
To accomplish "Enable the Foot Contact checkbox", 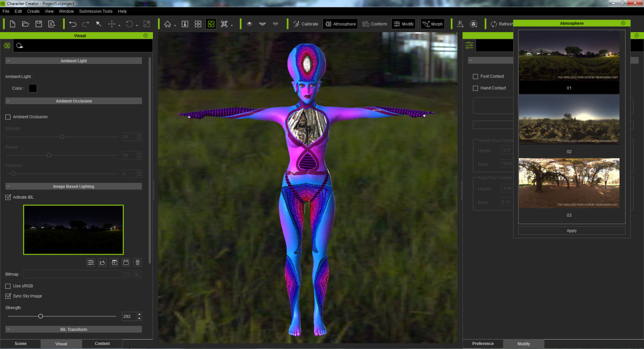I will 475,76.
